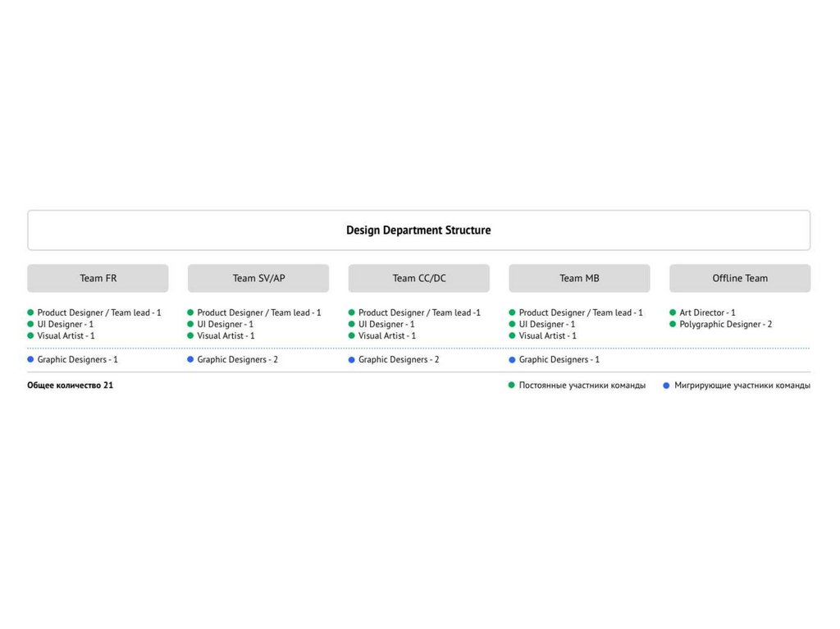Select Team MB Product Designer / Team lead text
This screenshot has height=629, width=840.
(581, 312)
